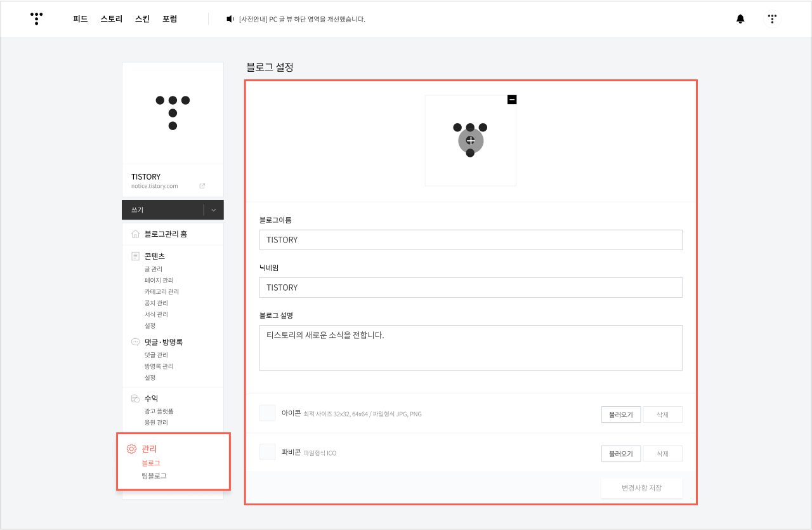Open 광고 플랫폼

[x=159, y=411]
